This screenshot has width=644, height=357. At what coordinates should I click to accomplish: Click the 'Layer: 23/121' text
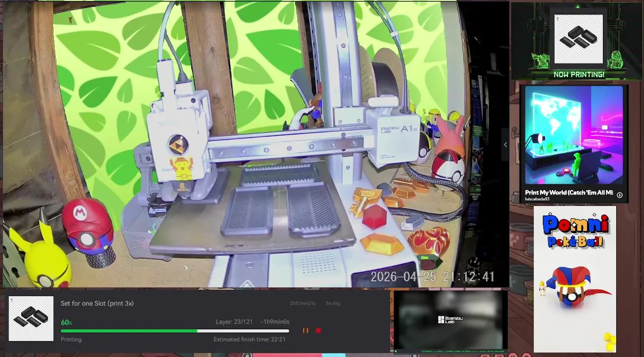click(234, 322)
